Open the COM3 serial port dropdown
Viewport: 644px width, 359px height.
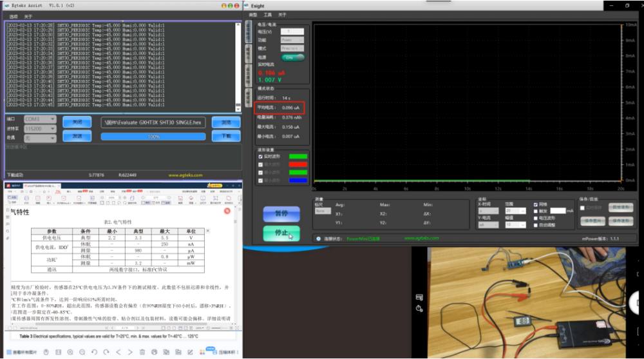40,119
